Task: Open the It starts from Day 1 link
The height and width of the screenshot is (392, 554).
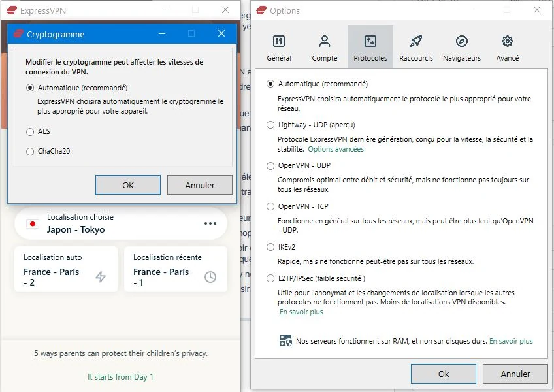Action: 120,377
